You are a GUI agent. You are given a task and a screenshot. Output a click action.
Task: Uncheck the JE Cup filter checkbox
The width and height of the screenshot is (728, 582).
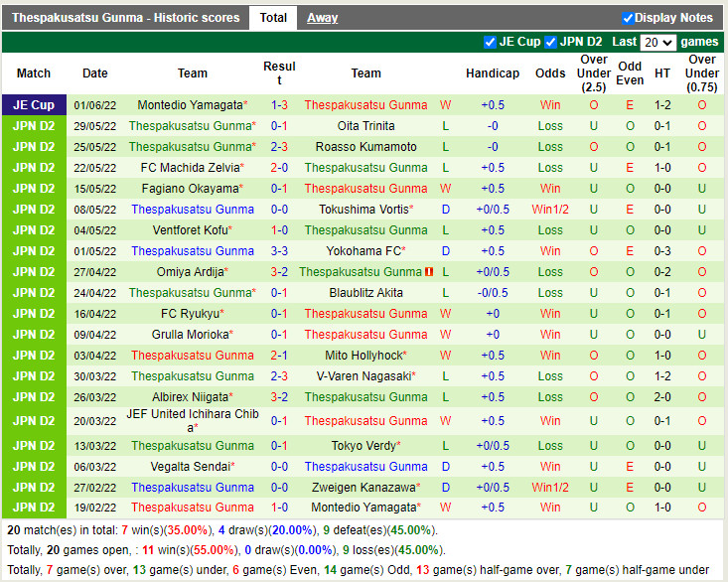click(490, 42)
